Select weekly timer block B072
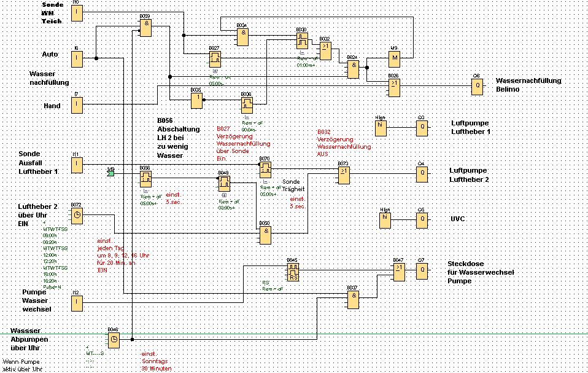This screenshot has width=588, height=373. coord(77,216)
